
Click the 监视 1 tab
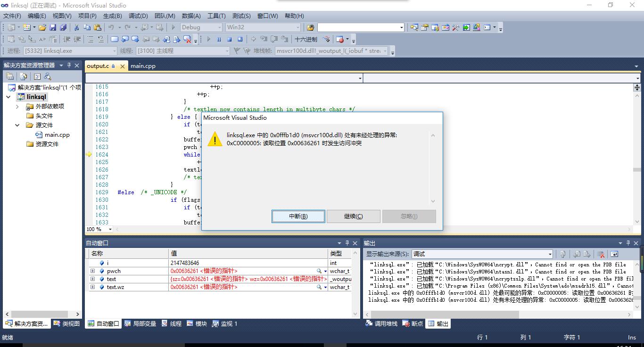coord(224,323)
